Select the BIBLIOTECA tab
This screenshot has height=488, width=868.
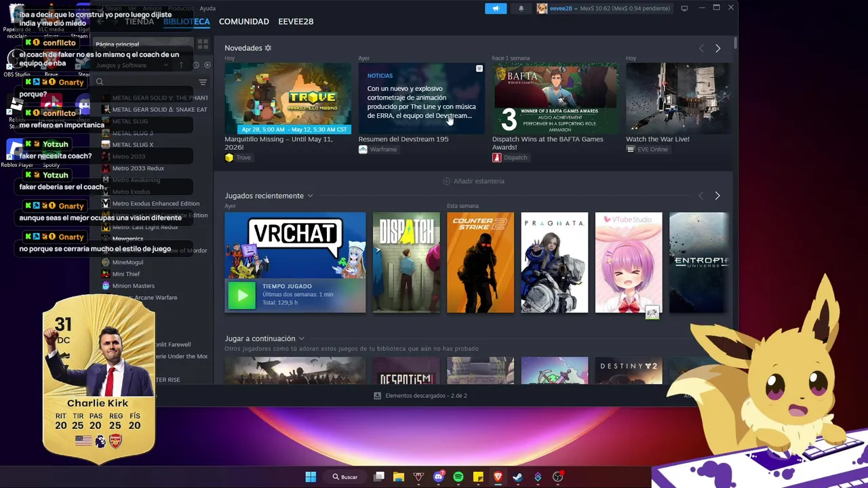(186, 22)
